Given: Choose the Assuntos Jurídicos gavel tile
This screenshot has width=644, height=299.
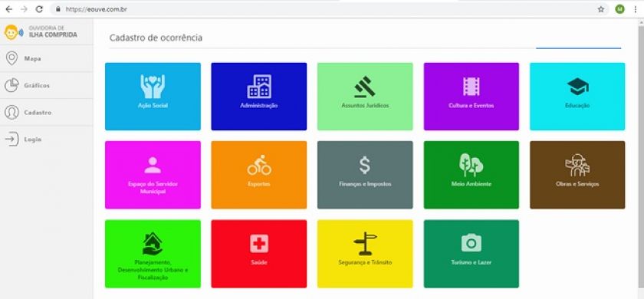Looking at the screenshot, I should (x=365, y=97).
